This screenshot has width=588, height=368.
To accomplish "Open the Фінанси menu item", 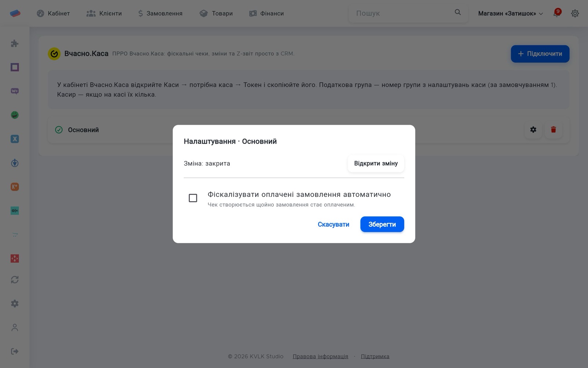I will click(x=266, y=13).
